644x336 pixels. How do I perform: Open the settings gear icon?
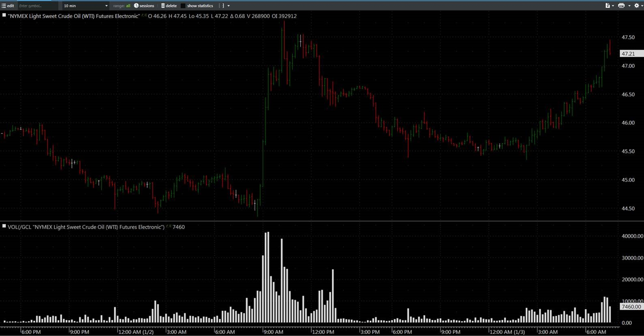[636, 6]
